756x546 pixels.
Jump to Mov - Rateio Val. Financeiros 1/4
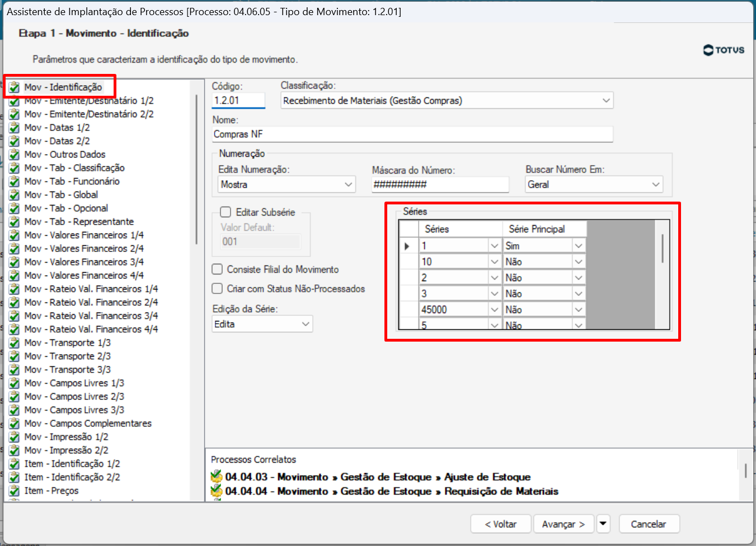tap(91, 289)
